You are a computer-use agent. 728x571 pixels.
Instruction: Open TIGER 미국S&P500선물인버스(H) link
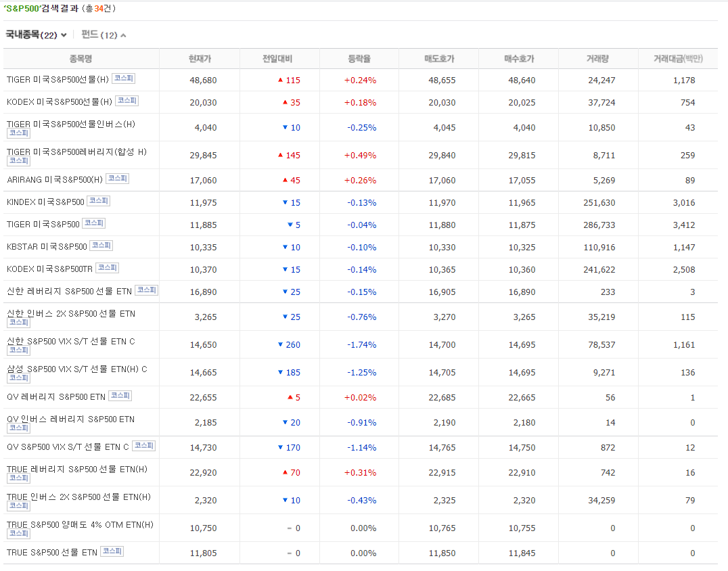pyautogui.click(x=71, y=124)
